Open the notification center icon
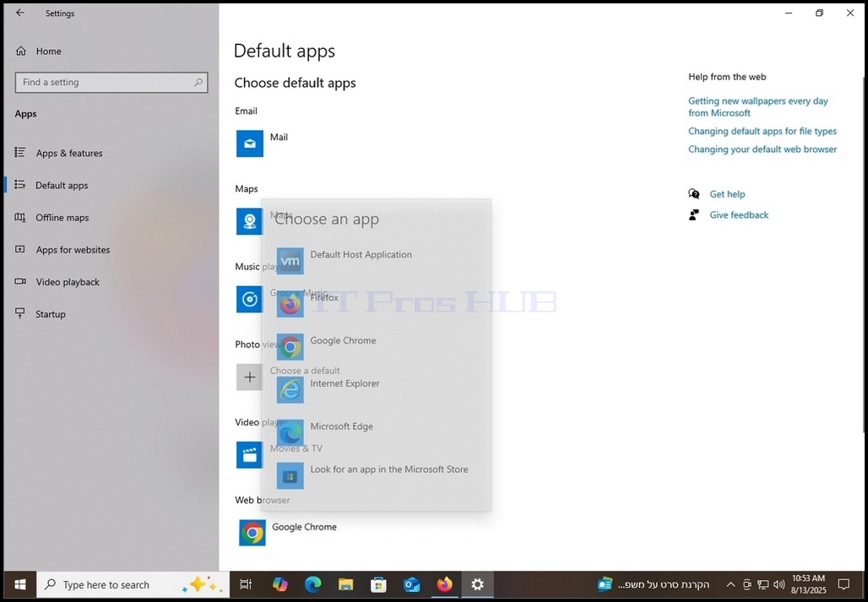The image size is (868, 602). [x=844, y=584]
